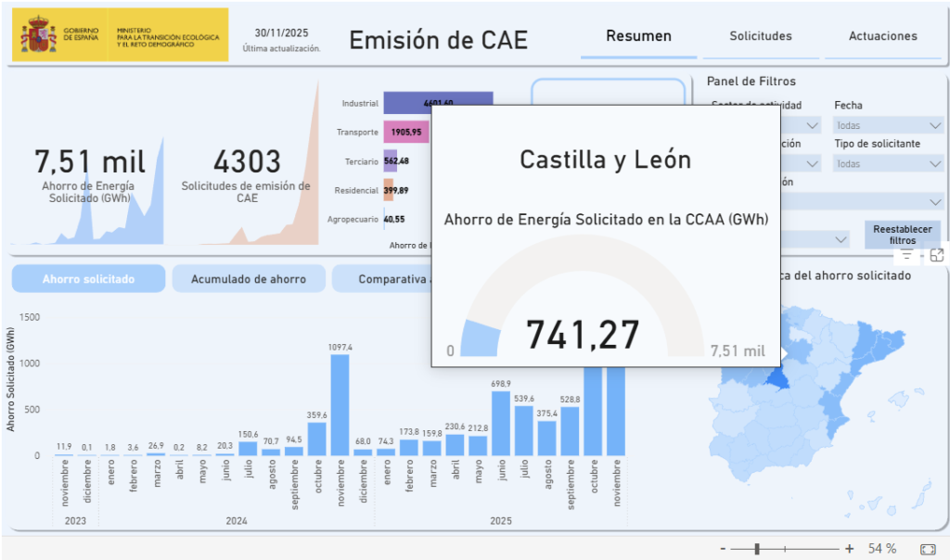This screenshot has height=560, width=950.
Task: Click the Gobierno de España ministry logo
Action: (x=120, y=35)
